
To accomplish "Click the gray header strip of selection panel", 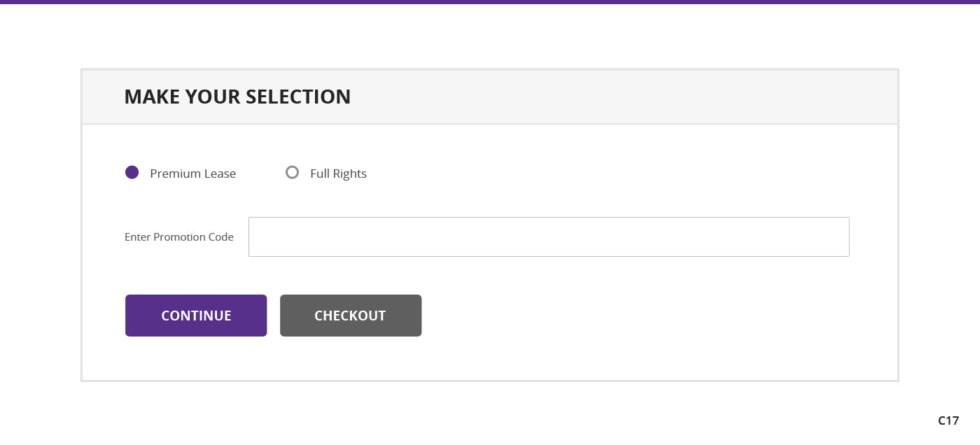I will [490, 97].
